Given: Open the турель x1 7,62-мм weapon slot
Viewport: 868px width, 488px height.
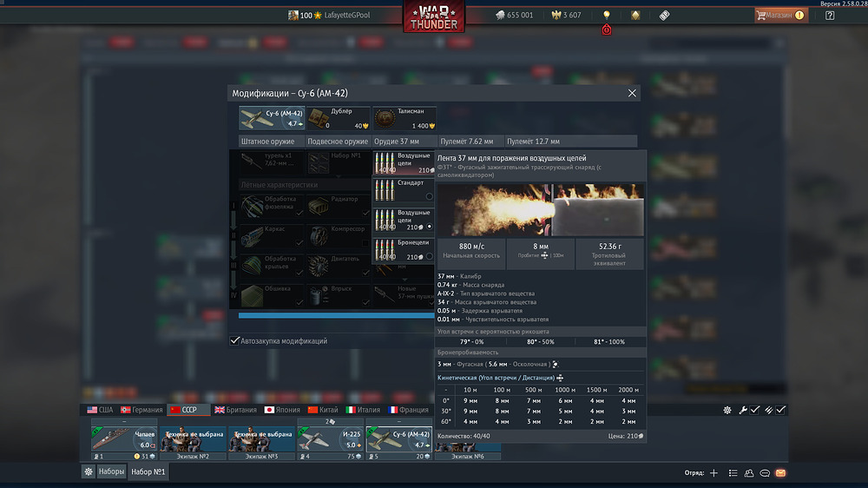Looking at the screenshot, I should click(272, 163).
